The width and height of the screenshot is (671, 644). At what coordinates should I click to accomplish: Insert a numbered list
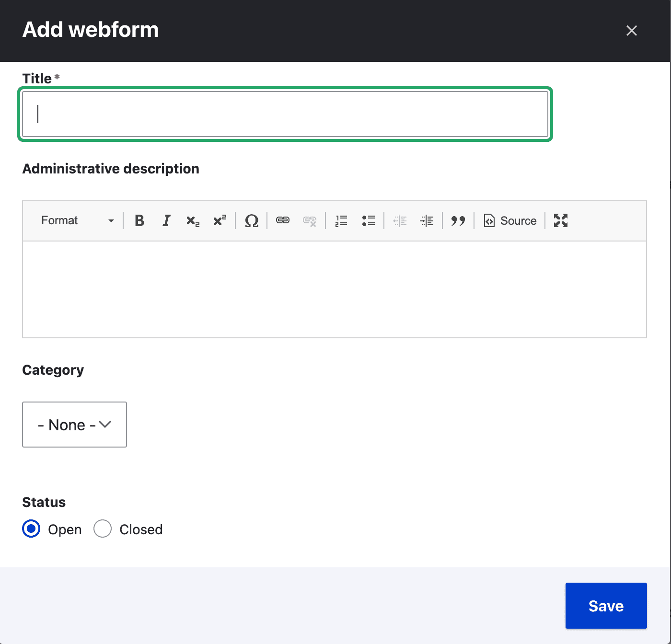pos(341,220)
